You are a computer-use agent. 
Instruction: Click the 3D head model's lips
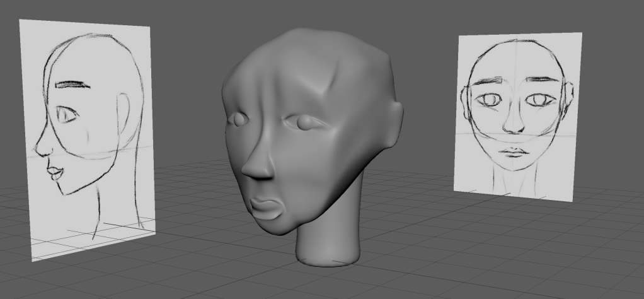tap(266, 208)
